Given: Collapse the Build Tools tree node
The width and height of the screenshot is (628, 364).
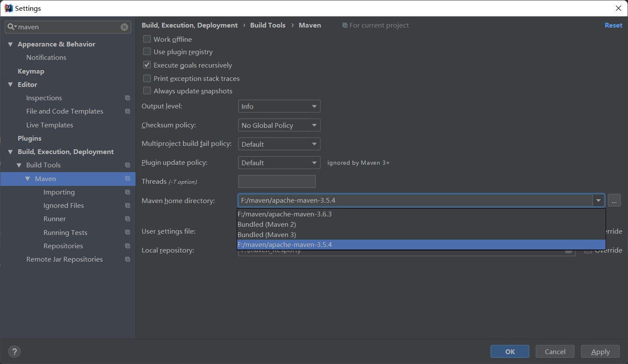Looking at the screenshot, I should click(x=19, y=165).
